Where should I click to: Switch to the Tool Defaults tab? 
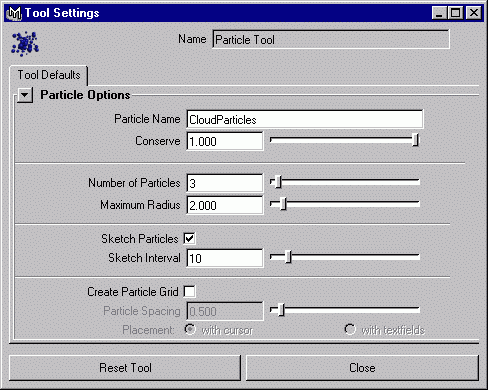[49, 75]
